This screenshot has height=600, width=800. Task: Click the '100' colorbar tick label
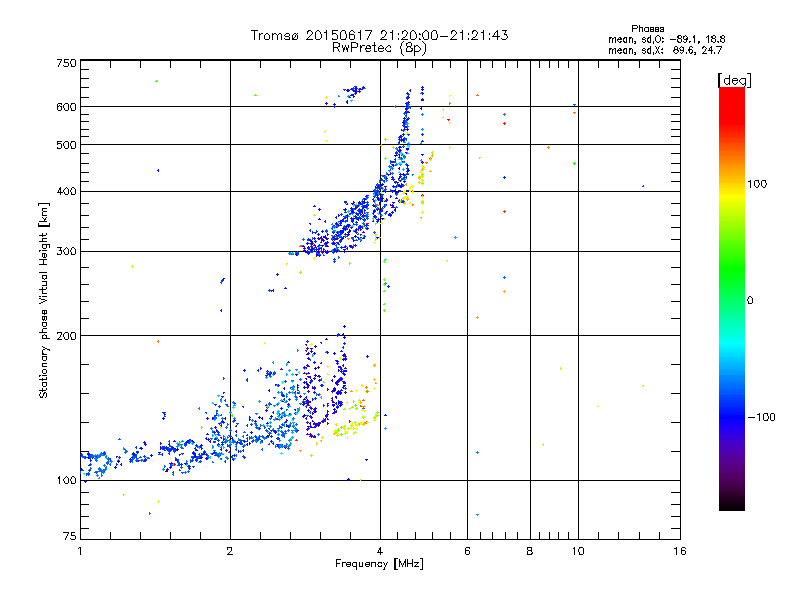(757, 184)
